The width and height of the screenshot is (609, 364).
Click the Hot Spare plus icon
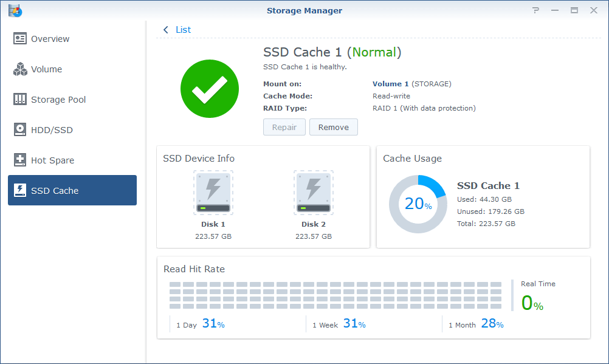(x=20, y=160)
